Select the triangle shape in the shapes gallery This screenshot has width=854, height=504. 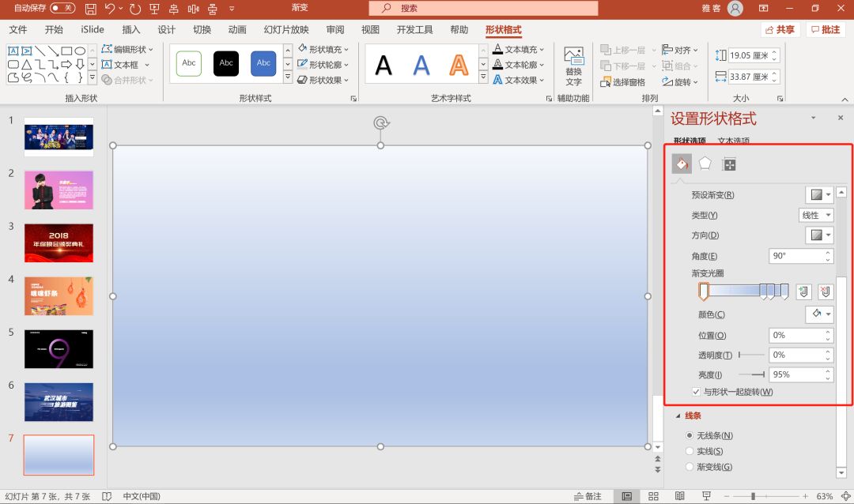tap(26, 64)
